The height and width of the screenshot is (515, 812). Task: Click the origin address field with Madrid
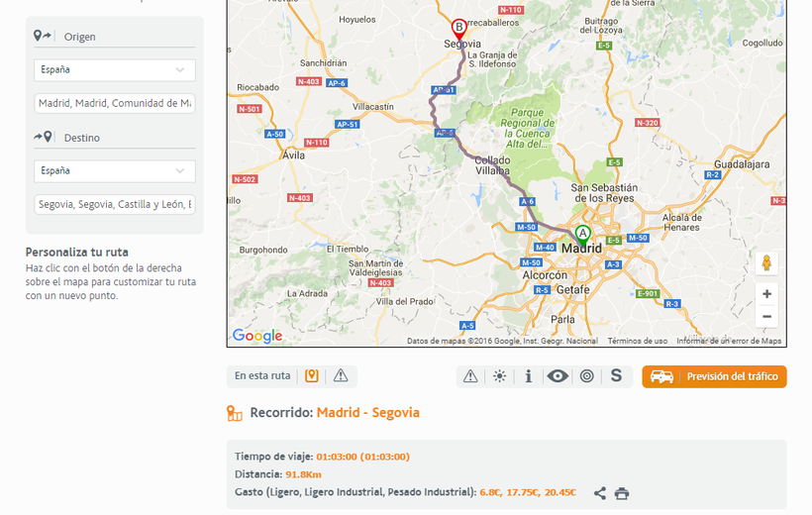[115, 103]
